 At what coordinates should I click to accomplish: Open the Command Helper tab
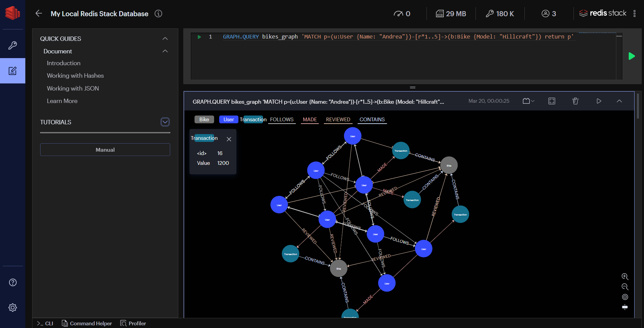(87, 323)
